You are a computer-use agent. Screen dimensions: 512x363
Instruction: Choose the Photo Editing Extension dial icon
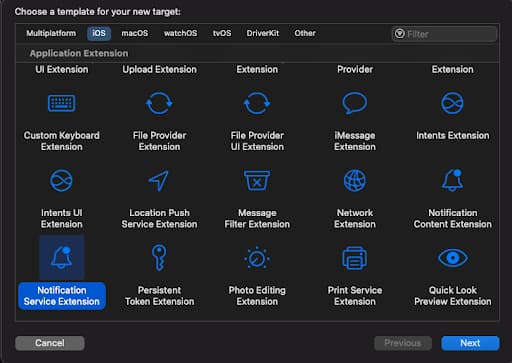pos(257,258)
